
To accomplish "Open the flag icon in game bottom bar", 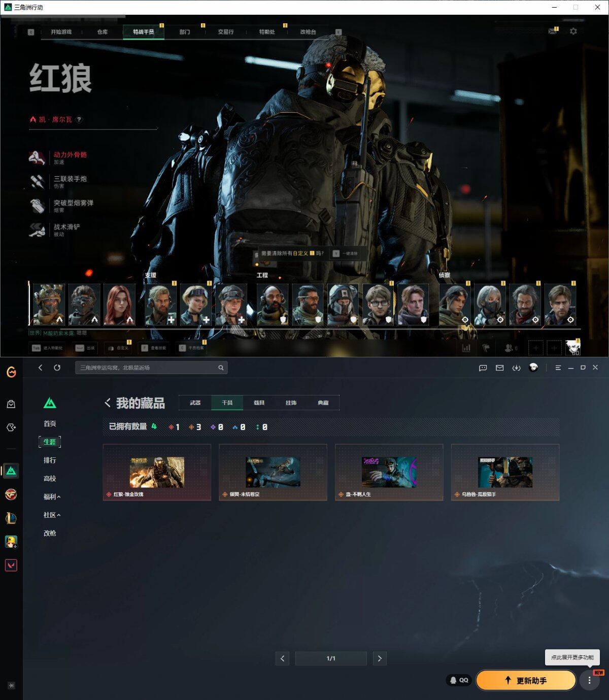I will point(486,348).
